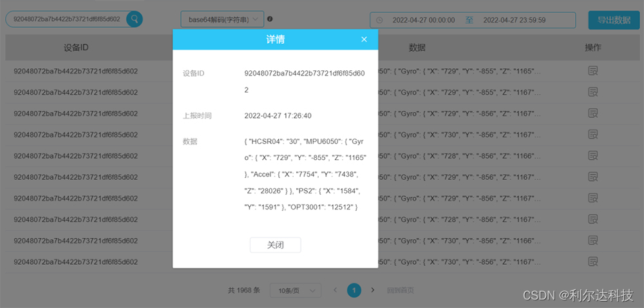Image resolution: width=644 pixels, height=308 pixels.
Task: Click the info icon beside decode dropdown
Action: click(270, 19)
